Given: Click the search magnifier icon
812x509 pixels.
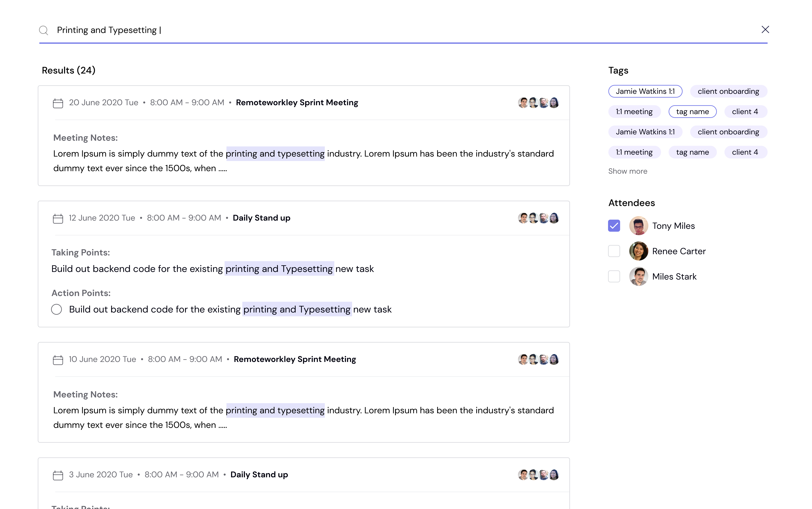Looking at the screenshot, I should 43,30.
